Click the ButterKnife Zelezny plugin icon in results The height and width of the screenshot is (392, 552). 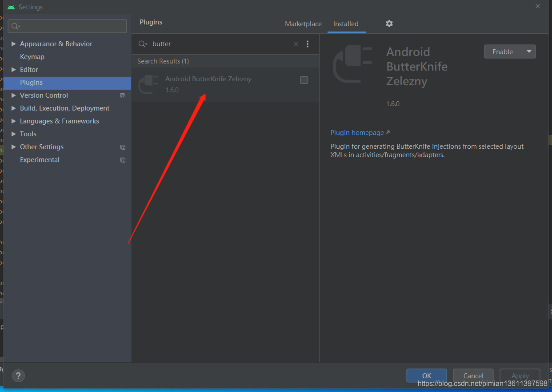click(x=148, y=84)
